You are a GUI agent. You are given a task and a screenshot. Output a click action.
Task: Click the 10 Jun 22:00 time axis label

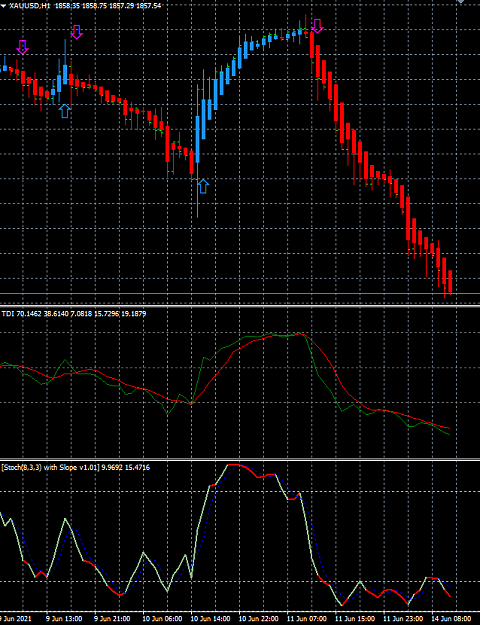tap(257, 619)
